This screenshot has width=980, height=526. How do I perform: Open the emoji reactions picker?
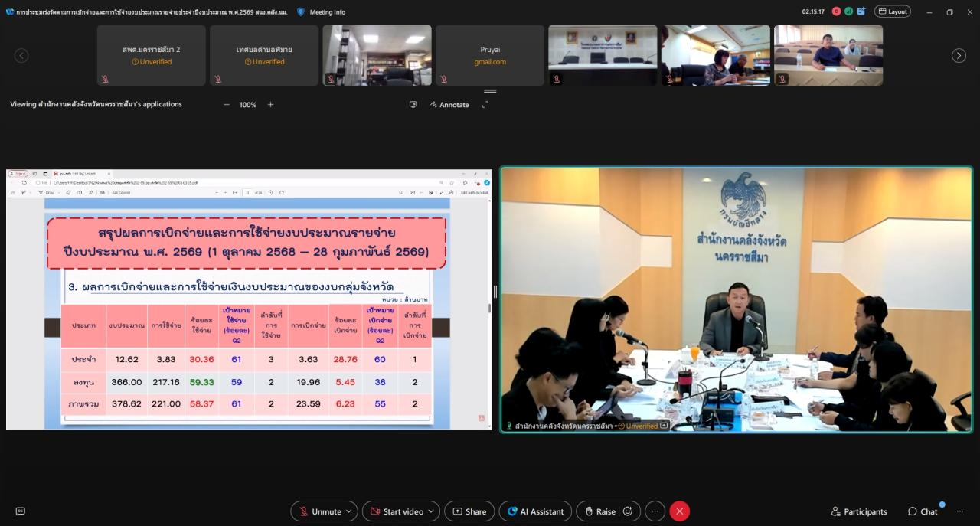[628, 511]
